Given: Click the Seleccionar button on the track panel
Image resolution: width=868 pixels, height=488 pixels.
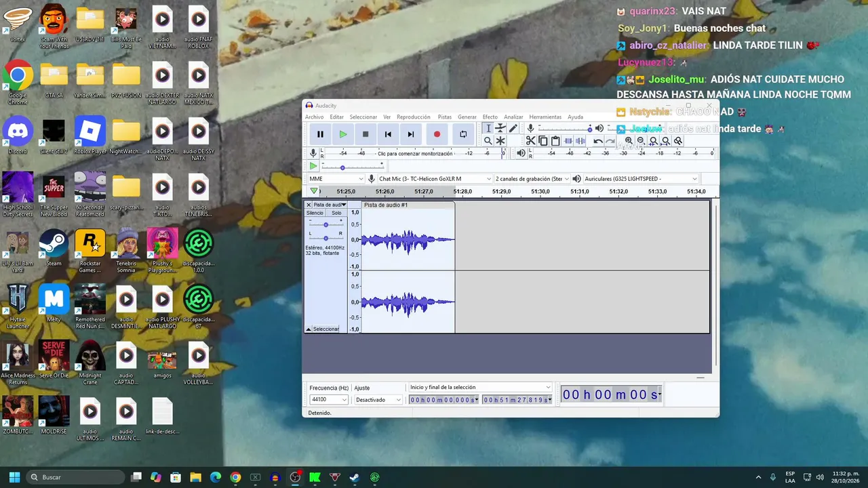Looking at the screenshot, I should coord(326,329).
